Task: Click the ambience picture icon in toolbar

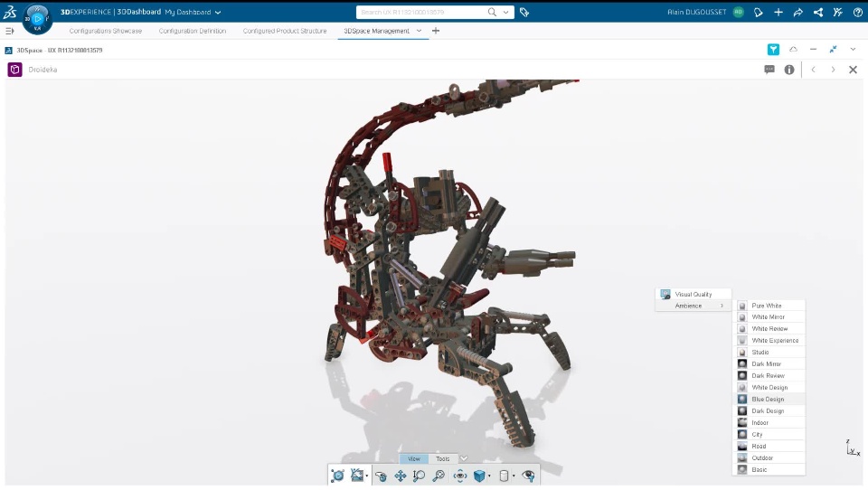Action: [357, 475]
